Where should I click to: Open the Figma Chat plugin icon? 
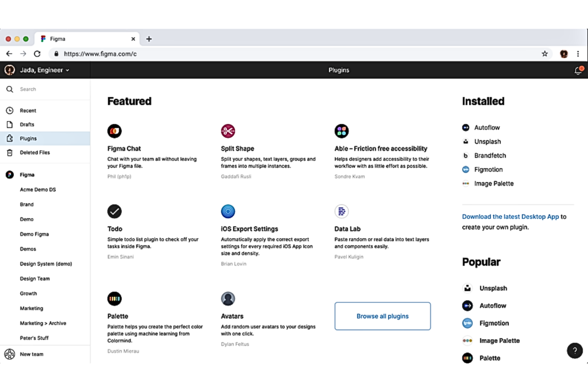coord(114,131)
